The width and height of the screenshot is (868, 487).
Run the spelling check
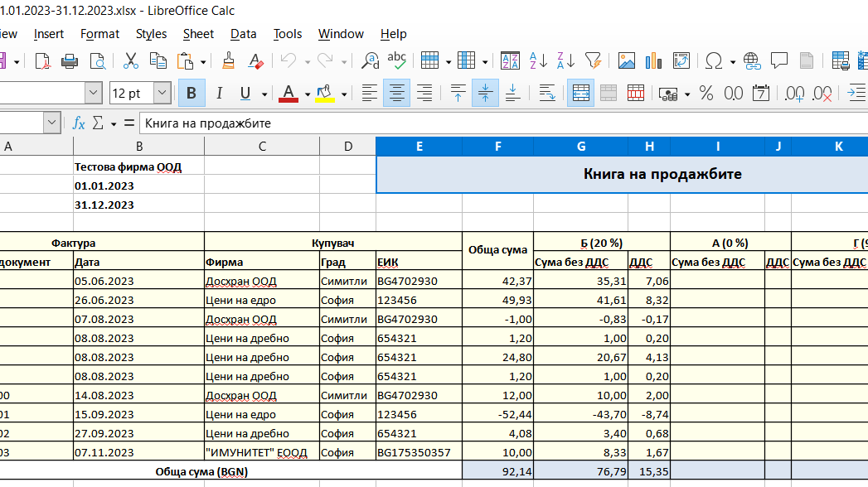pyautogui.click(x=397, y=60)
